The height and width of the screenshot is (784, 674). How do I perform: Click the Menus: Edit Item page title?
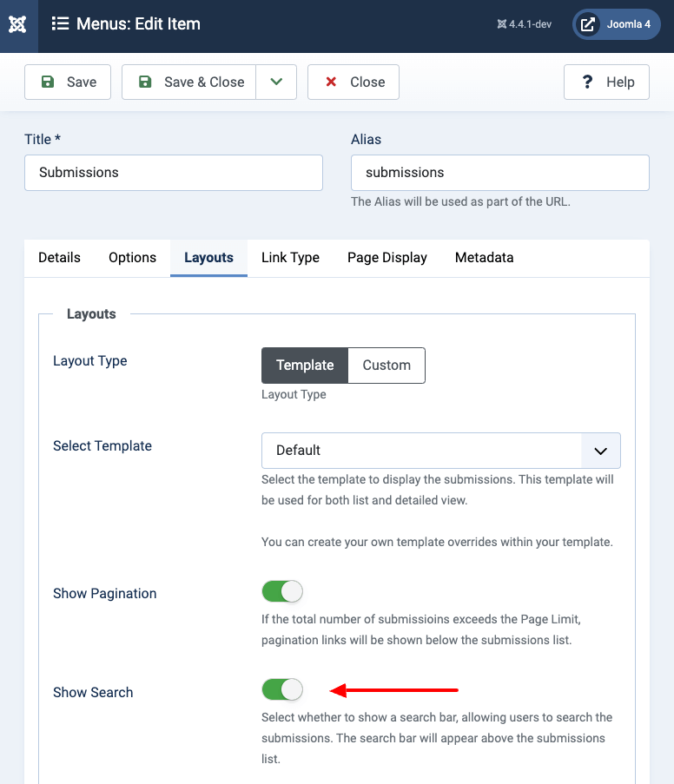pyautogui.click(x=138, y=24)
